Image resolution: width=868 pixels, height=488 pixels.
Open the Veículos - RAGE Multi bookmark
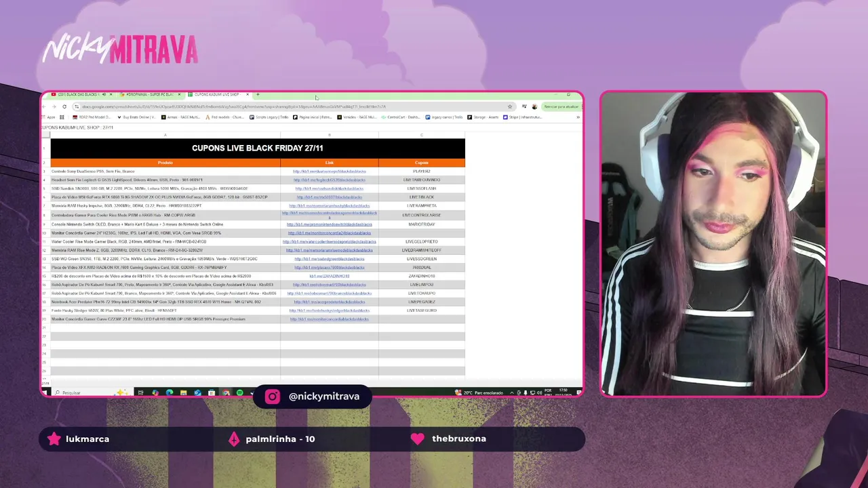point(357,117)
